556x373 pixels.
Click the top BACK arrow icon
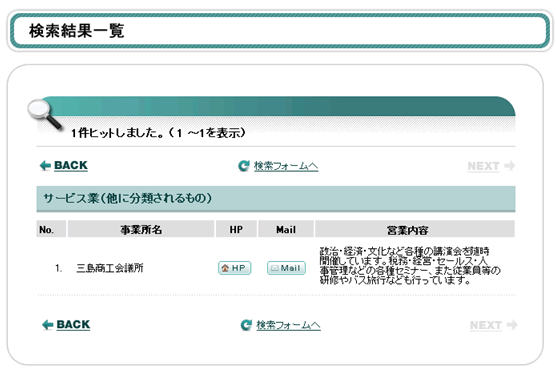coord(45,166)
